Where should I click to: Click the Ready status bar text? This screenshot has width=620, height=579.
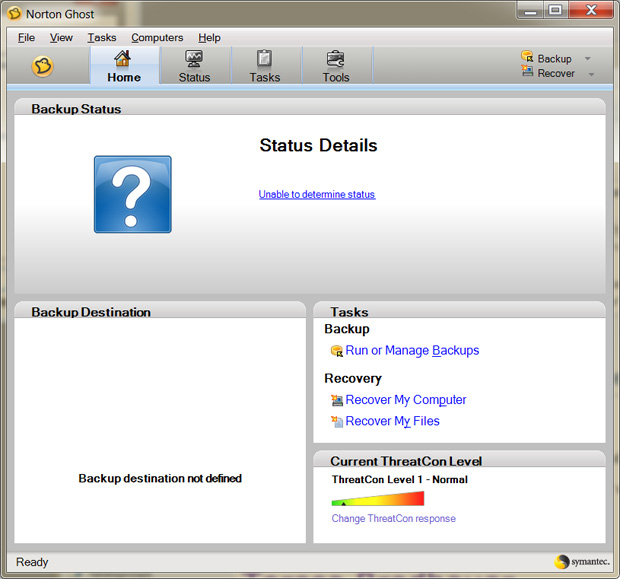(x=32, y=562)
